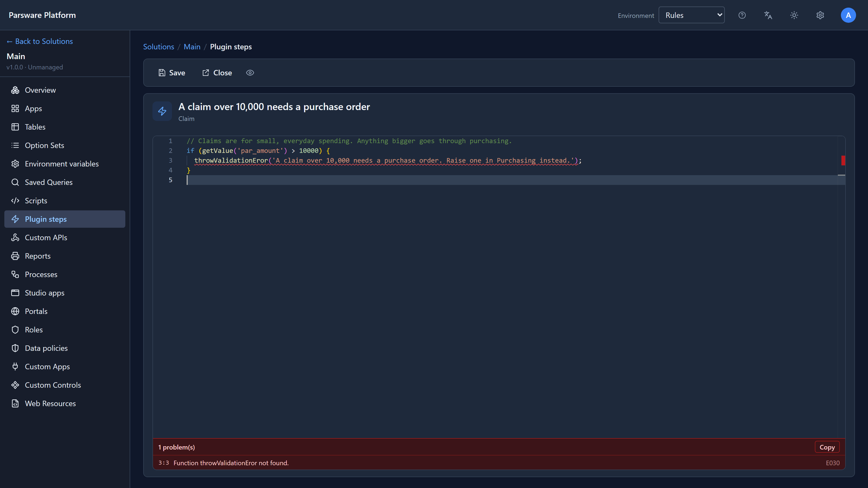868x488 pixels.
Task: Click the Environment variables gear icon
Action: [x=15, y=164]
